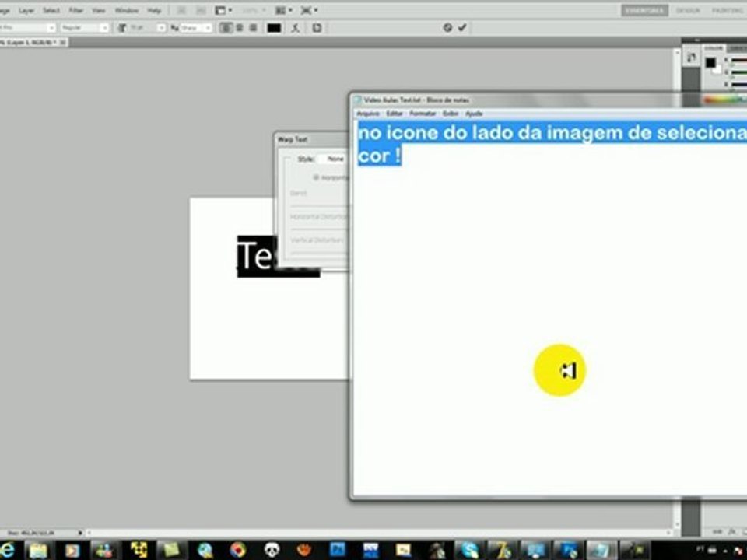Open the 7-Zip taskbar icon
This screenshot has height=560, width=747.
click(503, 550)
